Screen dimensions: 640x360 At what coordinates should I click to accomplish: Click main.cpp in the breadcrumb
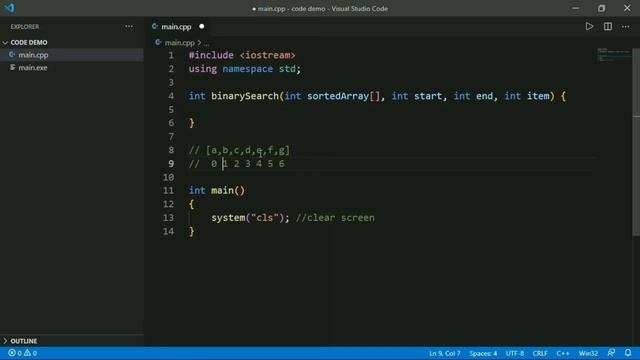pos(180,42)
